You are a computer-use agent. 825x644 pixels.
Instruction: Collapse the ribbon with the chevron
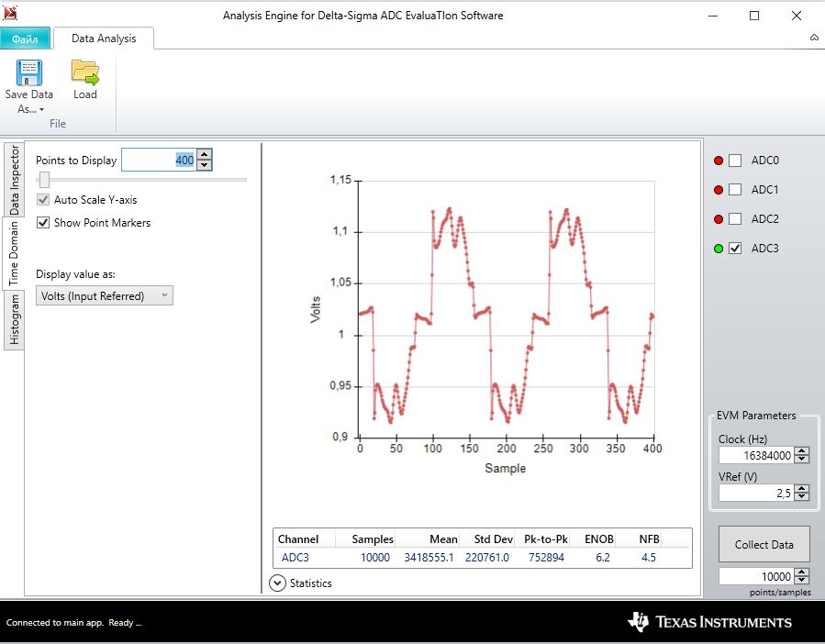[814, 38]
